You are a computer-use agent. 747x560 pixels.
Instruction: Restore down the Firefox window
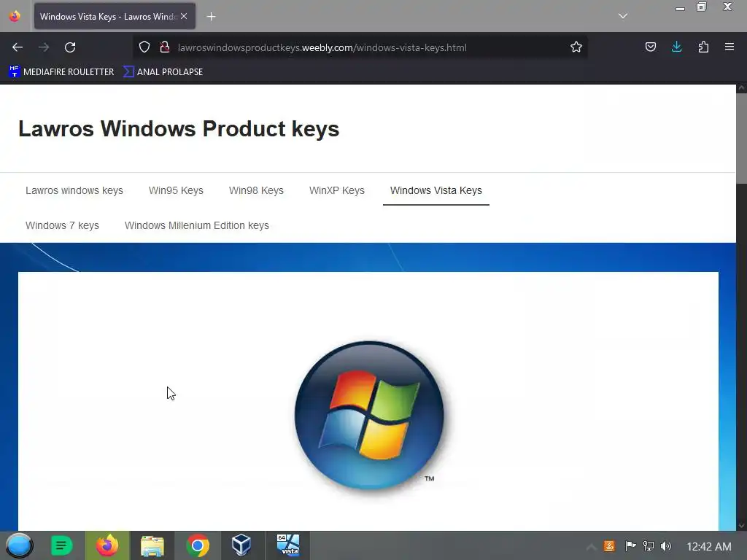pyautogui.click(x=702, y=7)
